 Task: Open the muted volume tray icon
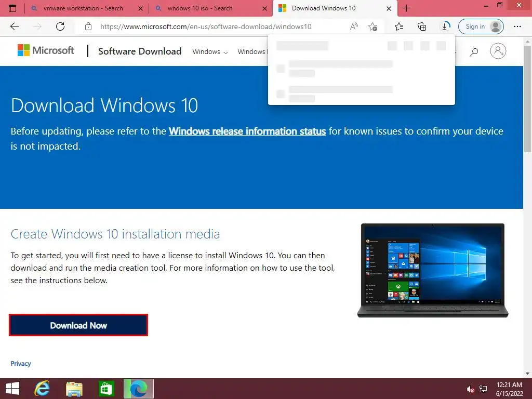(471, 389)
